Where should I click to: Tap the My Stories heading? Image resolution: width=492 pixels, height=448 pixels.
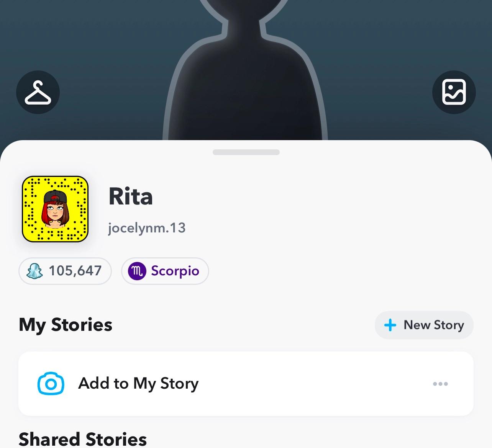coord(66,325)
